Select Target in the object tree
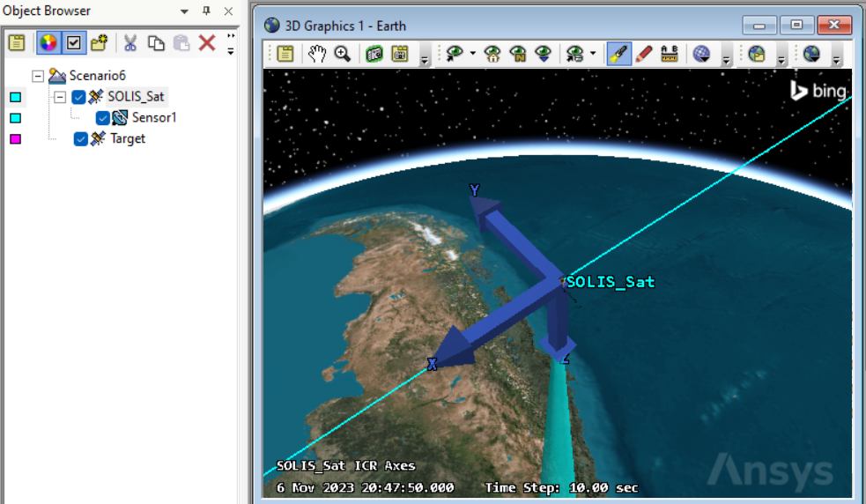Viewport: 866px width, 504px height. coord(128,138)
